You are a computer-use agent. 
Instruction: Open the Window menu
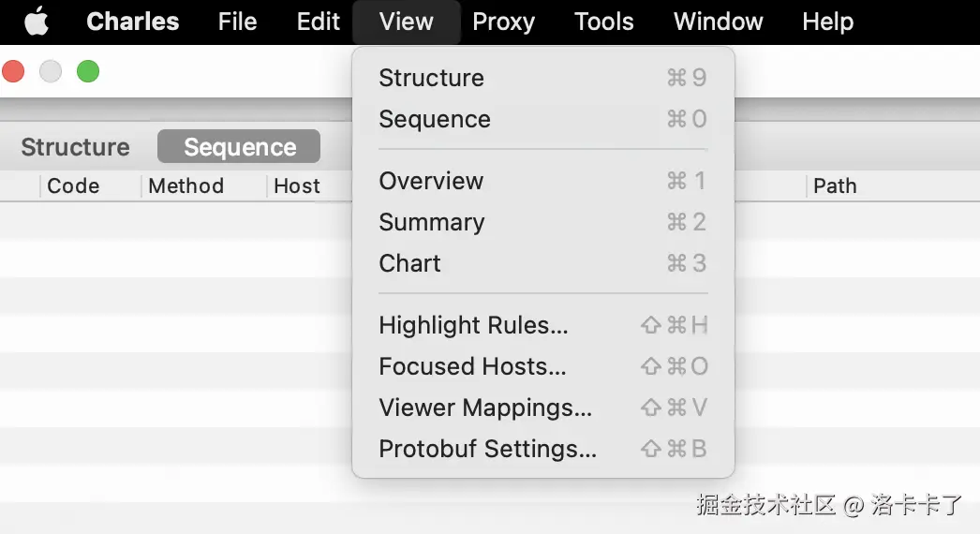pyautogui.click(x=718, y=22)
